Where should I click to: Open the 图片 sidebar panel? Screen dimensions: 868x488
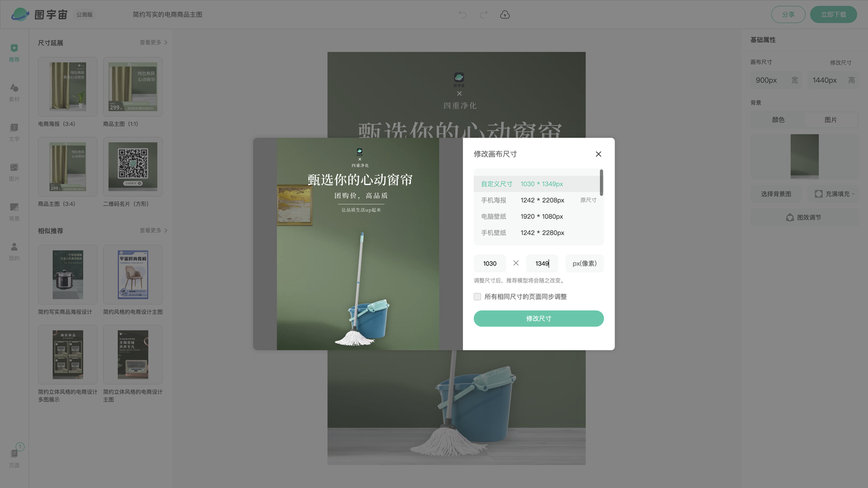pyautogui.click(x=14, y=172)
